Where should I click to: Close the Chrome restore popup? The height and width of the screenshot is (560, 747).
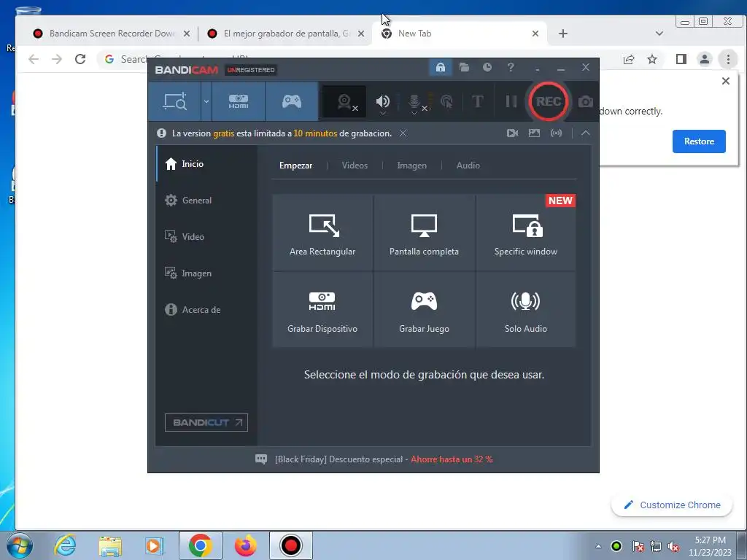(726, 81)
